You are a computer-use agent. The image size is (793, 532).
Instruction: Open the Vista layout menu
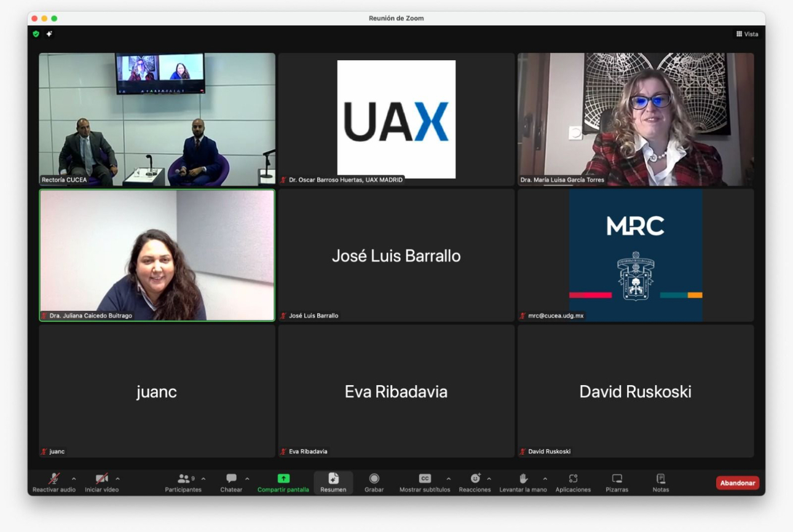(x=747, y=34)
